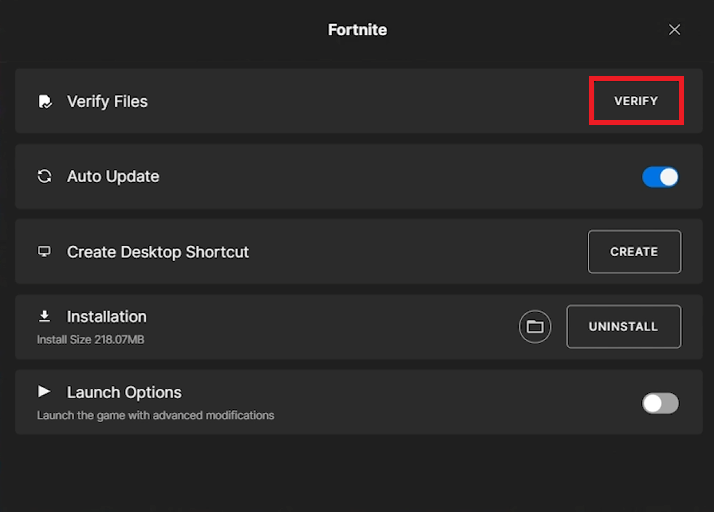Enable the Launch Options toggle
The width and height of the screenshot is (714, 512).
pyautogui.click(x=660, y=403)
